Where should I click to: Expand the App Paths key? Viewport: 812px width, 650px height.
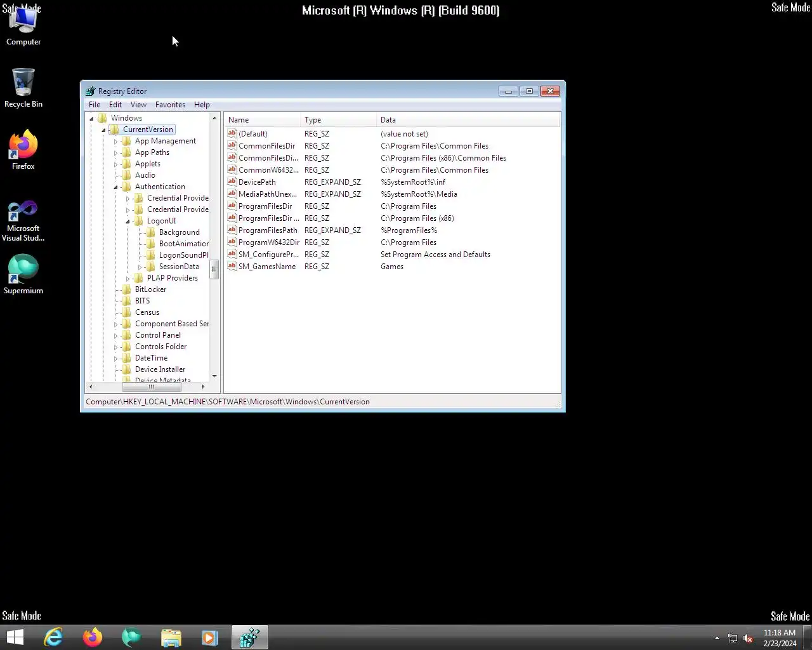pyautogui.click(x=115, y=153)
